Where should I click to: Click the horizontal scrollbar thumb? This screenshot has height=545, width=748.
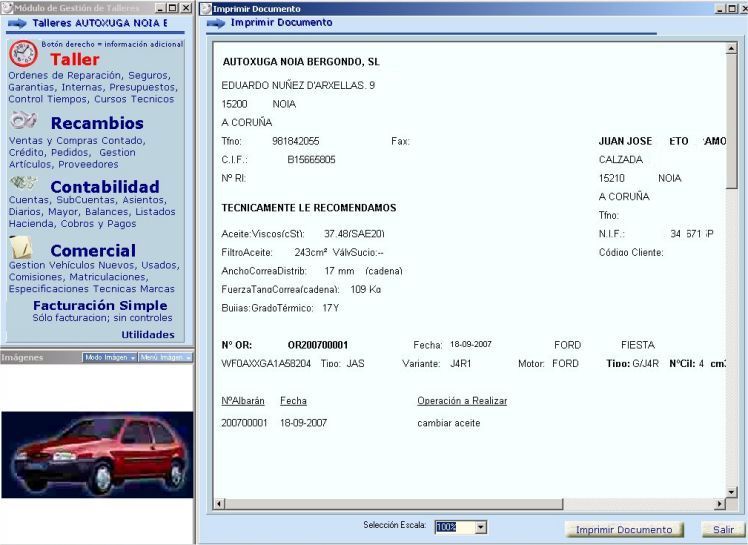394,504
